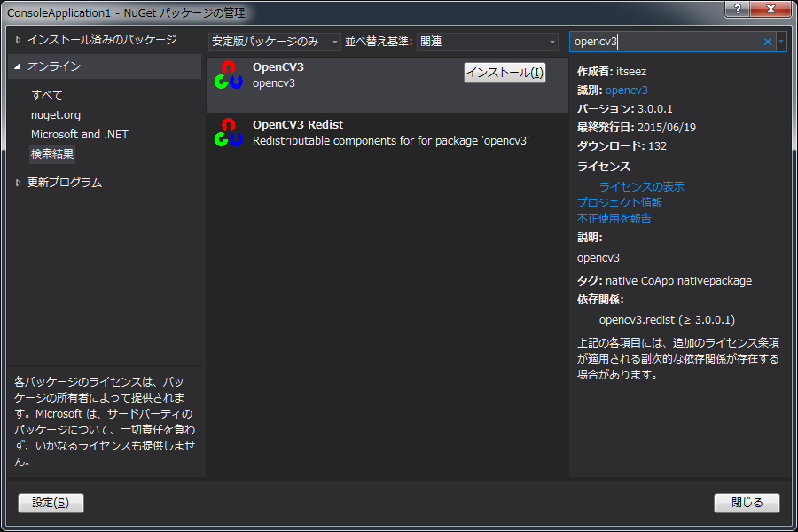Image resolution: width=798 pixels, height=532 pixels.
Task: Click the インストール(I) button for OpenCV3
Action: click(505, 73)
